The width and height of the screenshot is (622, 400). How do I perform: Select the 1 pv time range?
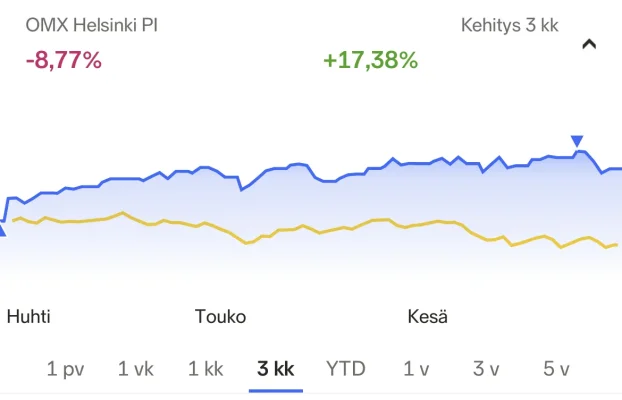tap(66, 369)
